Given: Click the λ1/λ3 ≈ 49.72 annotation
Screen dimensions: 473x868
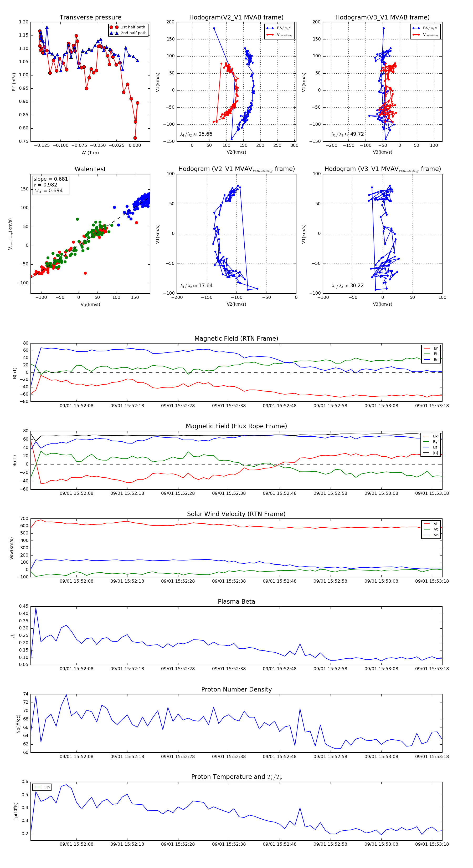Looking at the screenshot, I should [x=348, y=134].
